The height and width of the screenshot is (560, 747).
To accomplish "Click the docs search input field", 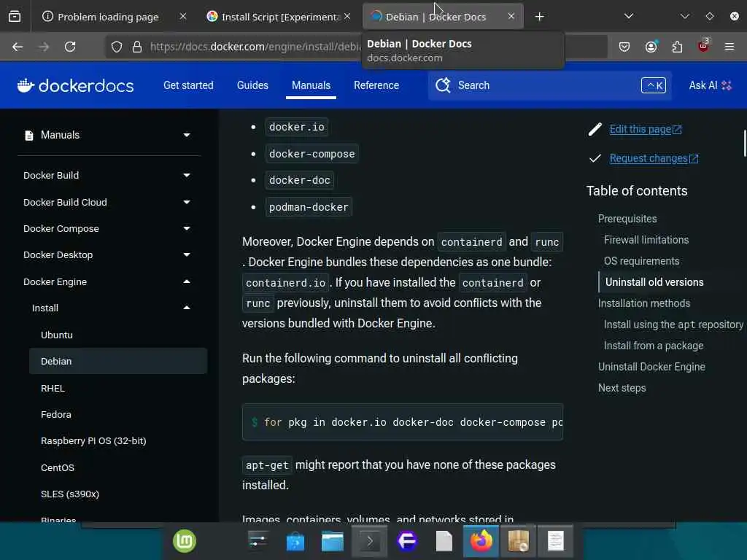I will coord(550,85).
